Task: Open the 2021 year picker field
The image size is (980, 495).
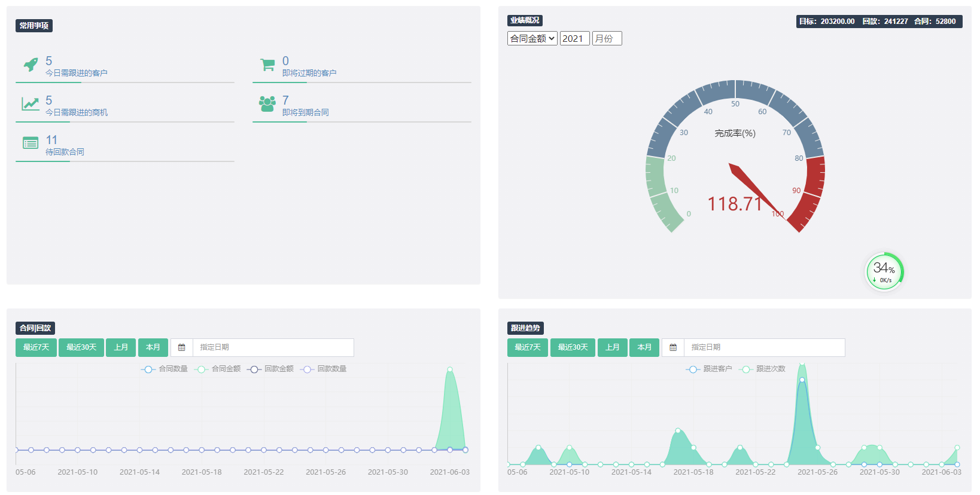Action: tap(574, 38)
